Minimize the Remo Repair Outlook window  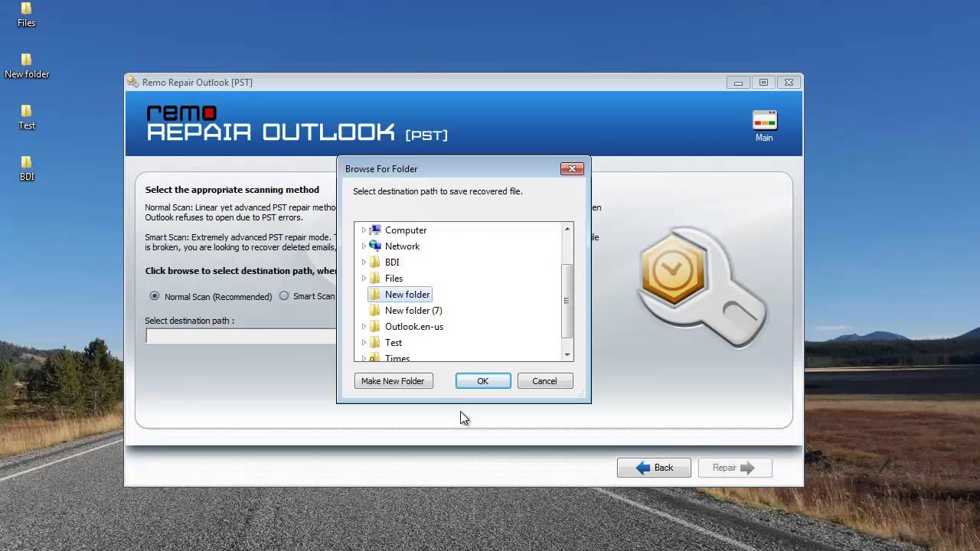pyautogui.click(x=738, y=82)
